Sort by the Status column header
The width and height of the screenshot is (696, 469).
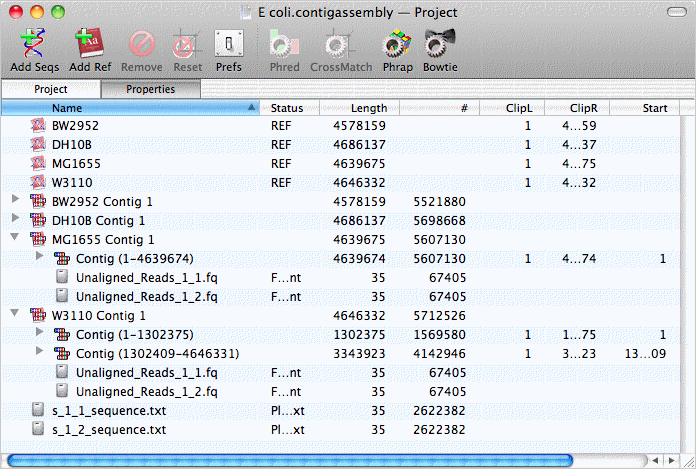pyautogui.click(x=289, y=108)
